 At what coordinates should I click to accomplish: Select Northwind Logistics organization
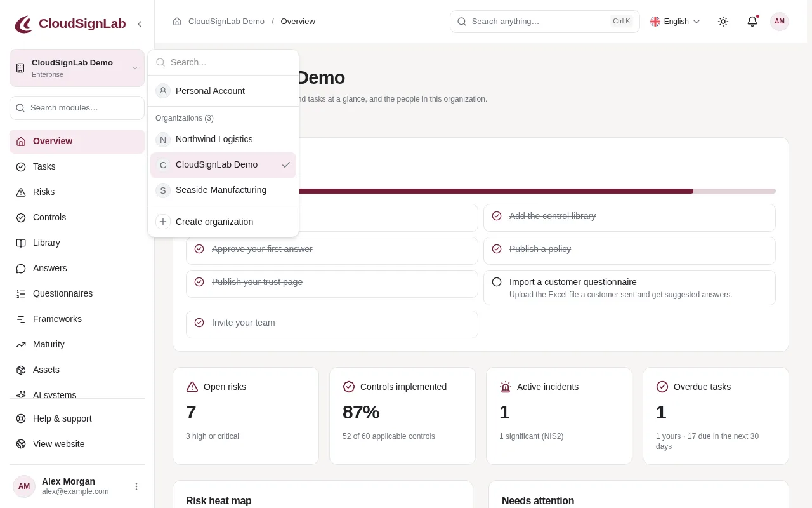point(223,139)
